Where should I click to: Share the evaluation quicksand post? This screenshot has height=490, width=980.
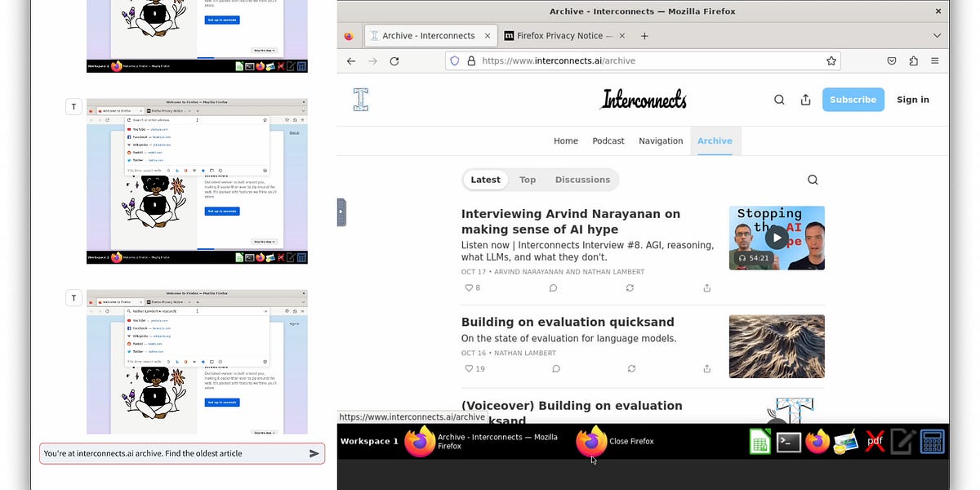click(x=706, y=369)
